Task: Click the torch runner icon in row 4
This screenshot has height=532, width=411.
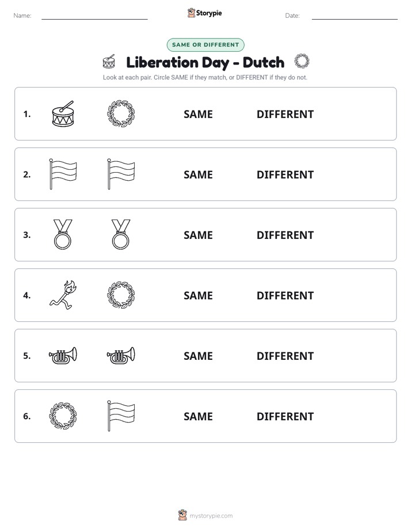Action: [63, 295]
